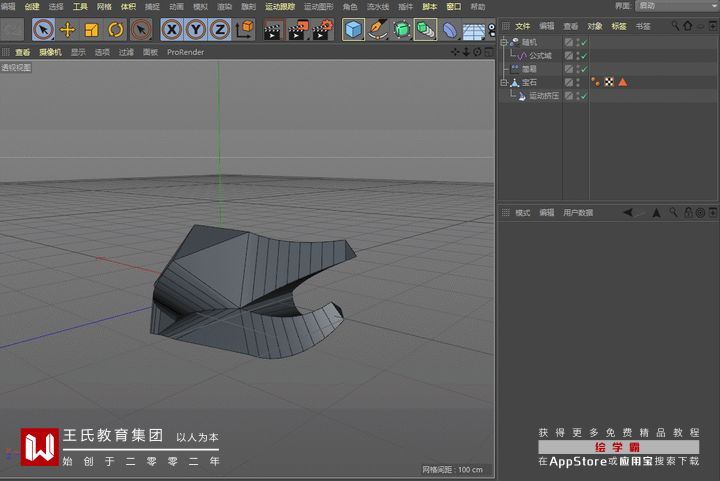Open object manager 对象 menu
Image resolution: width=720 pixels, height=481 pixels.
[x=595, y=26]
